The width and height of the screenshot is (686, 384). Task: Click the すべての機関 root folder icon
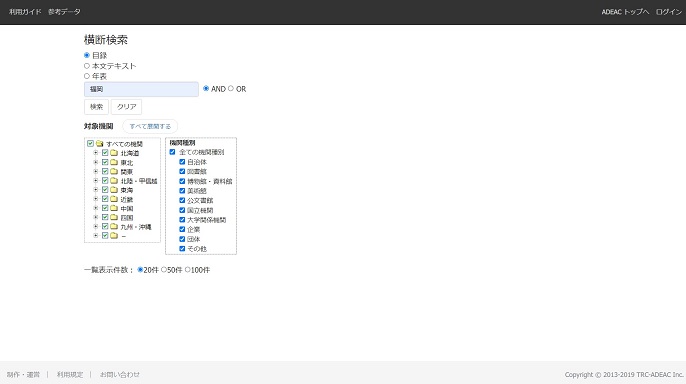pyautogui.click(x=100, y=144)
